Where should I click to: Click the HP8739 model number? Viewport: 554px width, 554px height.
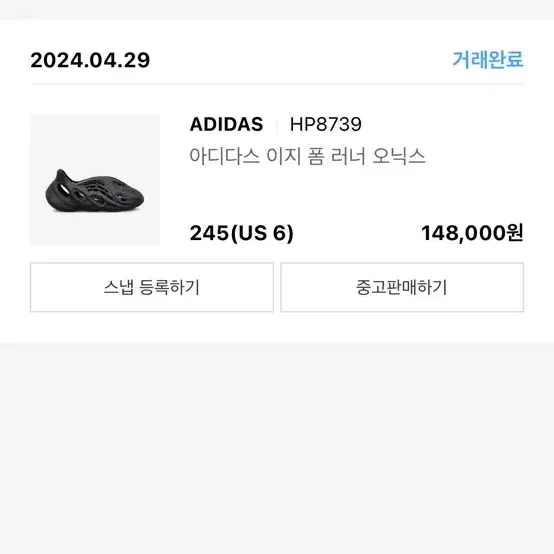click(x=325, y=124)
